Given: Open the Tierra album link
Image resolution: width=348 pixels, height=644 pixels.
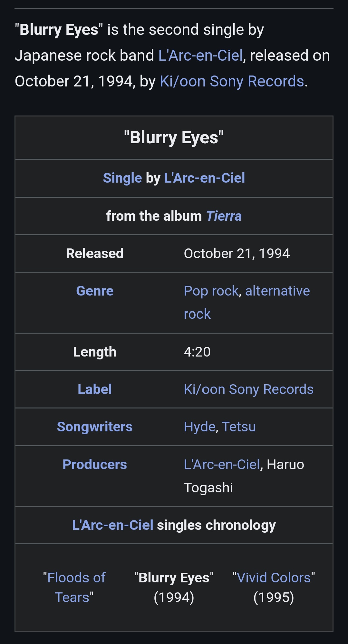Looking at the screenshot, I should [x=224, y=216].
